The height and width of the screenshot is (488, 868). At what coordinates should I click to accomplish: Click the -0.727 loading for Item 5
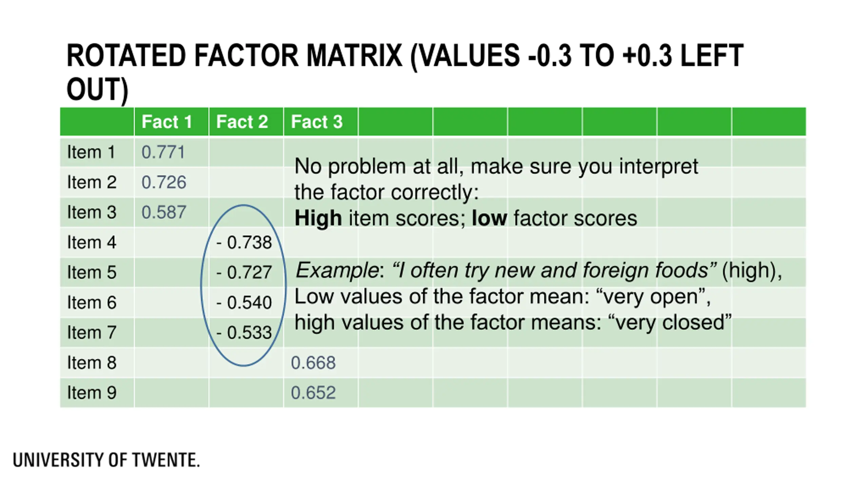[244, 272]
